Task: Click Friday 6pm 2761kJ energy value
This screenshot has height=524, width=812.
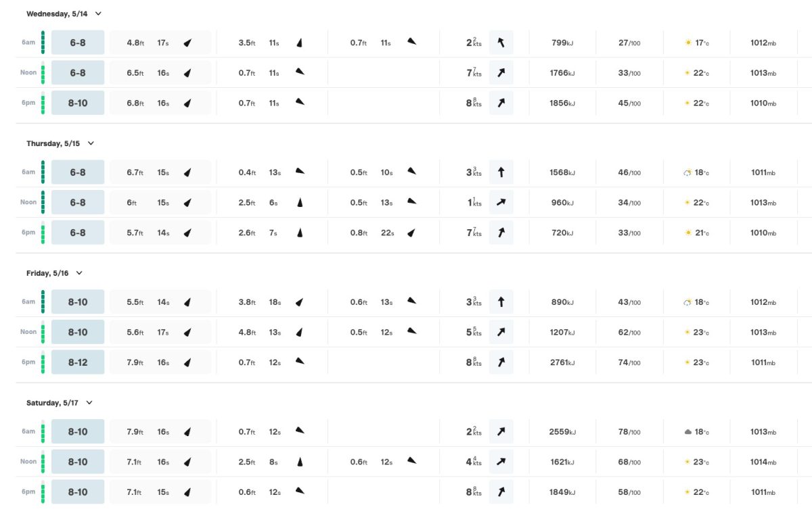Action: [x=562, y=362]
